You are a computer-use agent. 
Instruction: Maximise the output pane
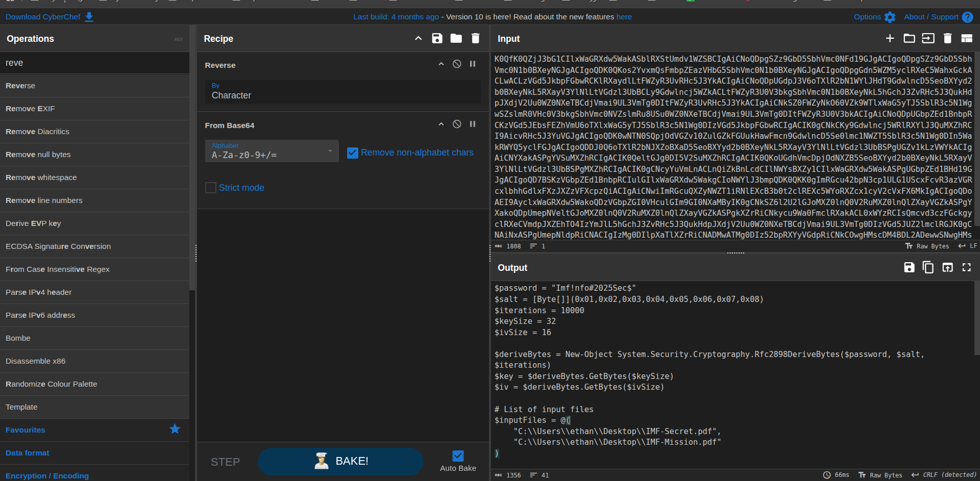pos(966,267)
